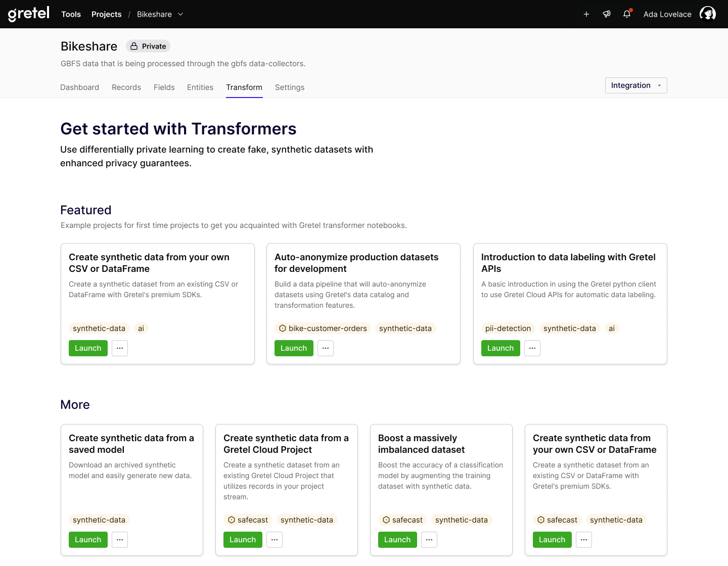728x566 pixels.
Task: Launch the Create synthetic data CSV featured project
Action: [x=88, y=348]
